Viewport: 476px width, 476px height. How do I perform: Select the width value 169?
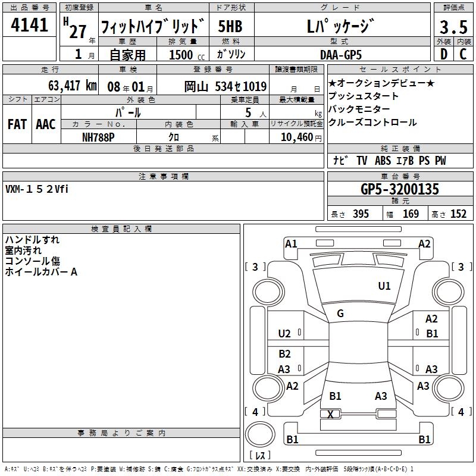click(411, 214)
